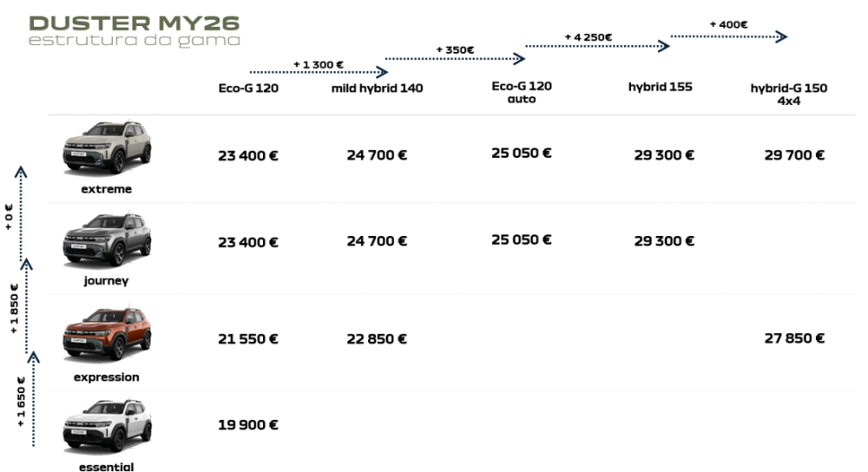Click the +400€ dotted arrow
Image resolution: width=868 pixels, height=472 pixels.
point(729,36)
